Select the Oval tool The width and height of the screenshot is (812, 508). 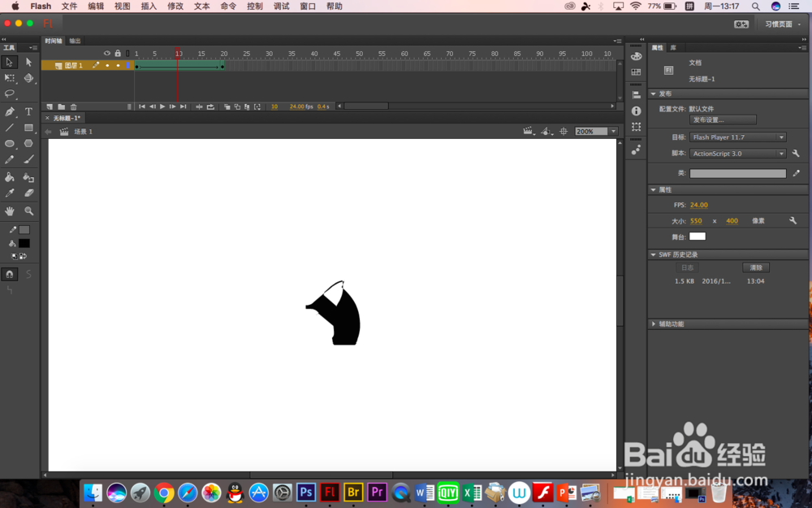pyautogui.click(x=9, y=144)
